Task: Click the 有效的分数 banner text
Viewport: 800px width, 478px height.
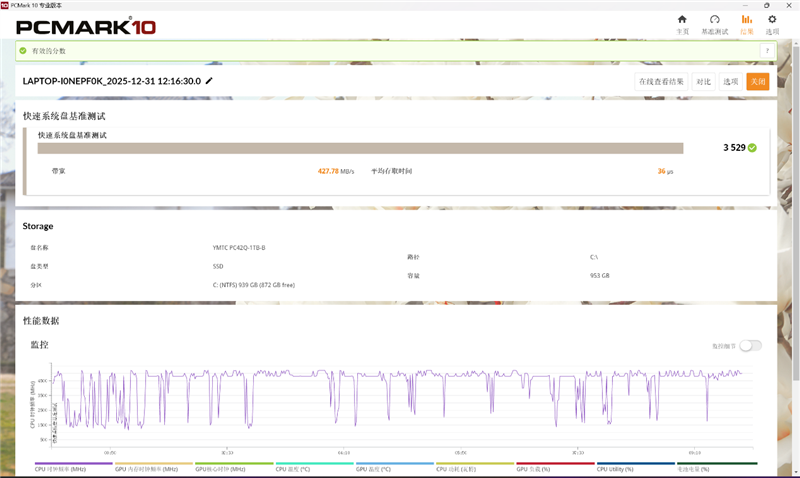Action: [48, 51]
